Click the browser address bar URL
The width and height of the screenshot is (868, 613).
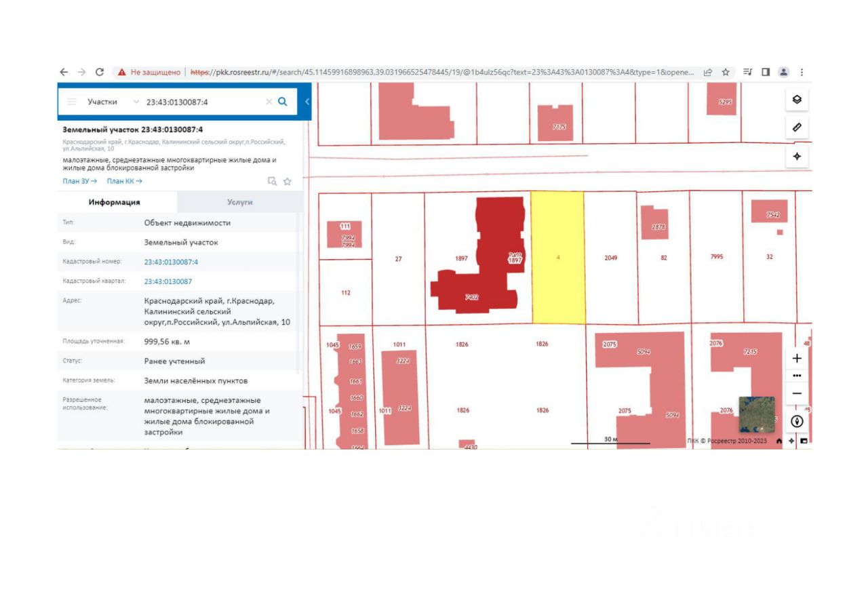[442, 72]
